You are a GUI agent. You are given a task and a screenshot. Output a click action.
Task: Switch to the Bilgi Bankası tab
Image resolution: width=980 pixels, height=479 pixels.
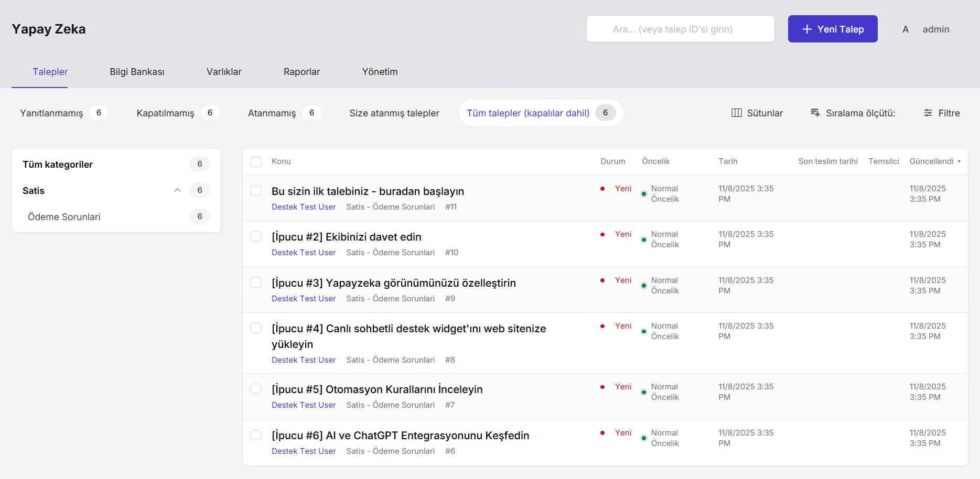pos(137,72)
